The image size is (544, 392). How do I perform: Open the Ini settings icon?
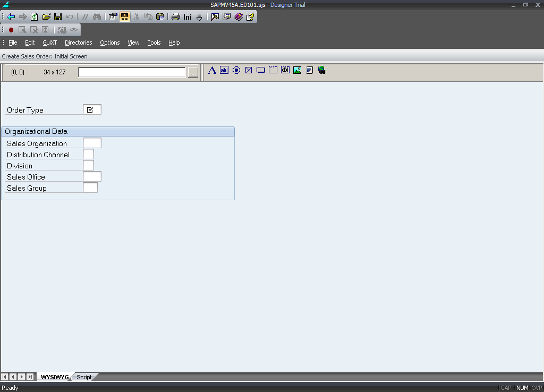tap(188, 17)
